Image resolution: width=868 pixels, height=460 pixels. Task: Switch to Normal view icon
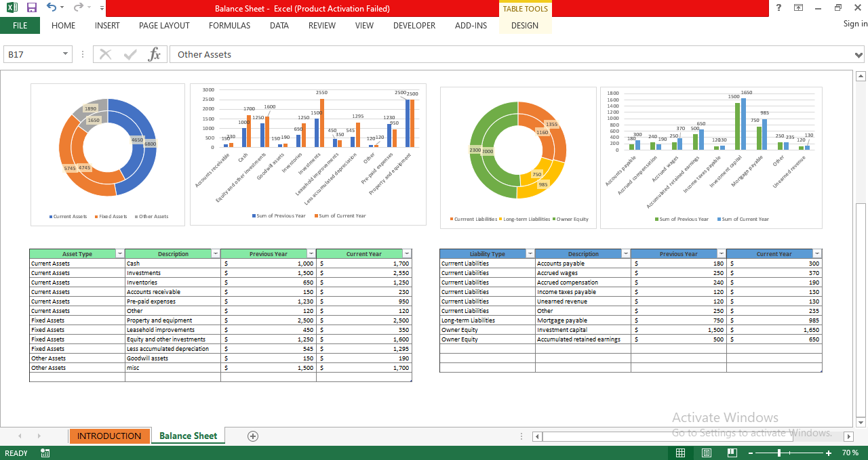(681, 453)
